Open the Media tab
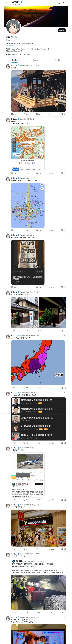This screenshot has width=72, height=644. pyautogui.click(x=57, y=60)
